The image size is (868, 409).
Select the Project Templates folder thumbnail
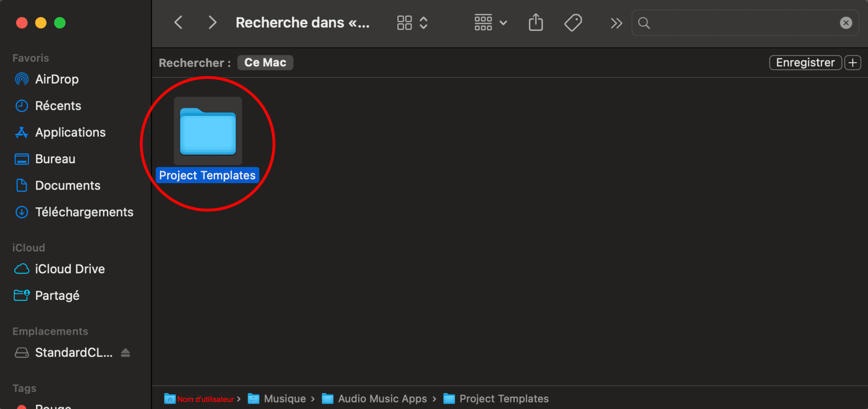click(x=208, y=131)
